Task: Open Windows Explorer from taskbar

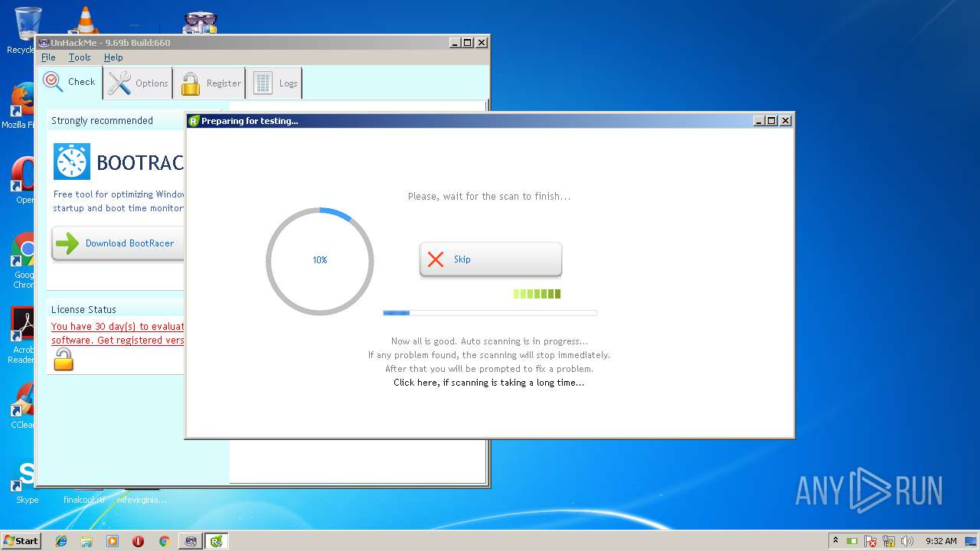Action: (x=87, y=541)
